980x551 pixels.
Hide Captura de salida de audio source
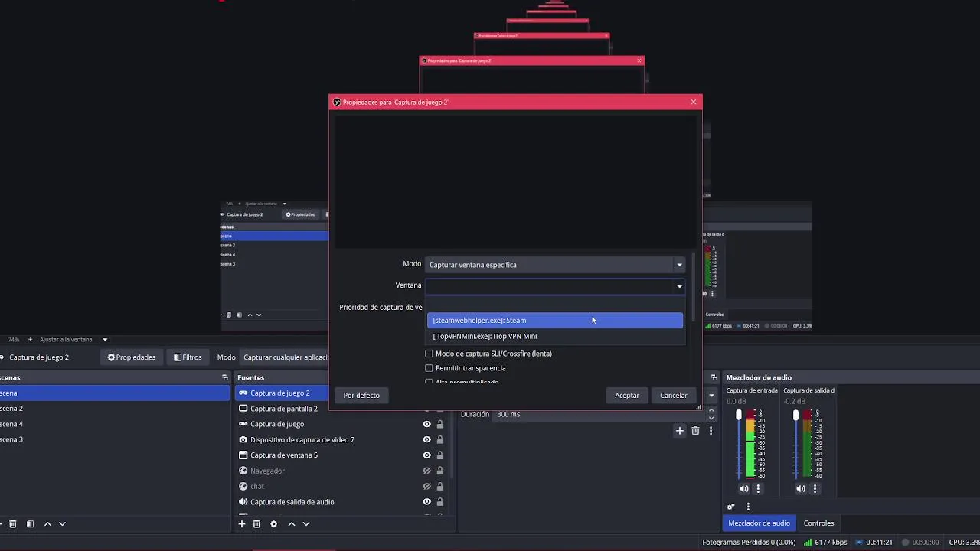coord(426,502)
